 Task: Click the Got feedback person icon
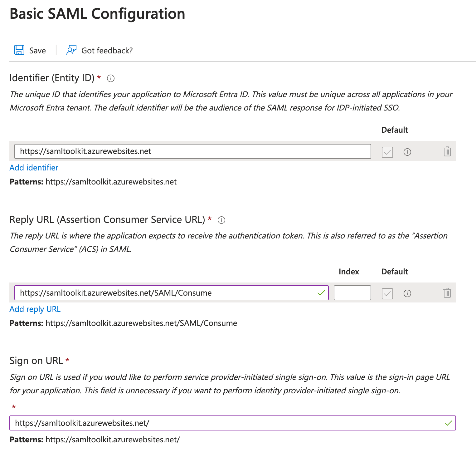[71, 50]
